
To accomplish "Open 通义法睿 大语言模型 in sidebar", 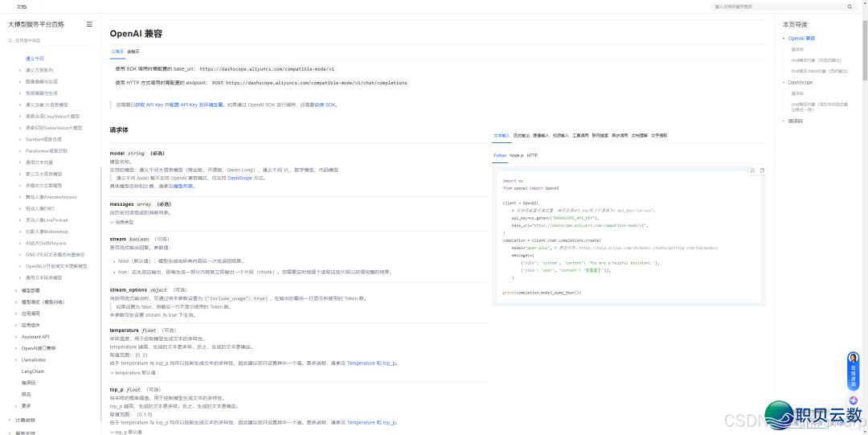I will (47, 105).
